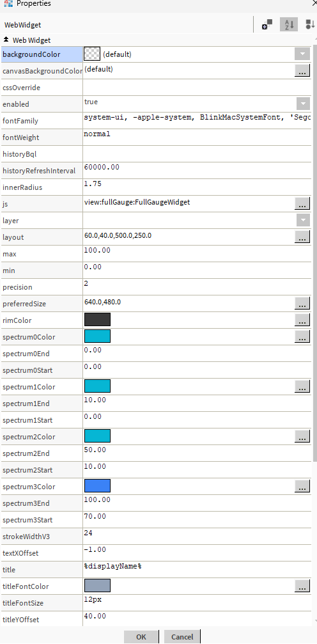Confirm with the OK button
This screenshot has height=644, width=317.
click(141, 636)
